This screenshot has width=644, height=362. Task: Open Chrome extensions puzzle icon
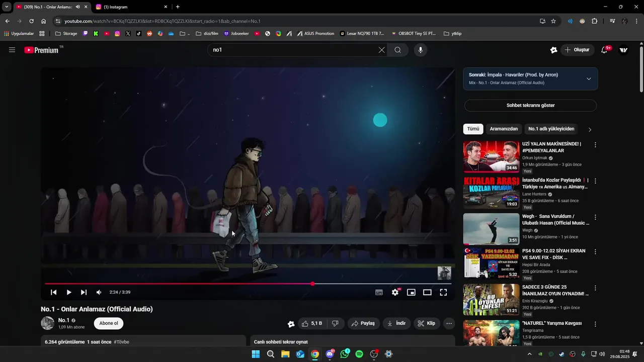(x=594, y=21)
